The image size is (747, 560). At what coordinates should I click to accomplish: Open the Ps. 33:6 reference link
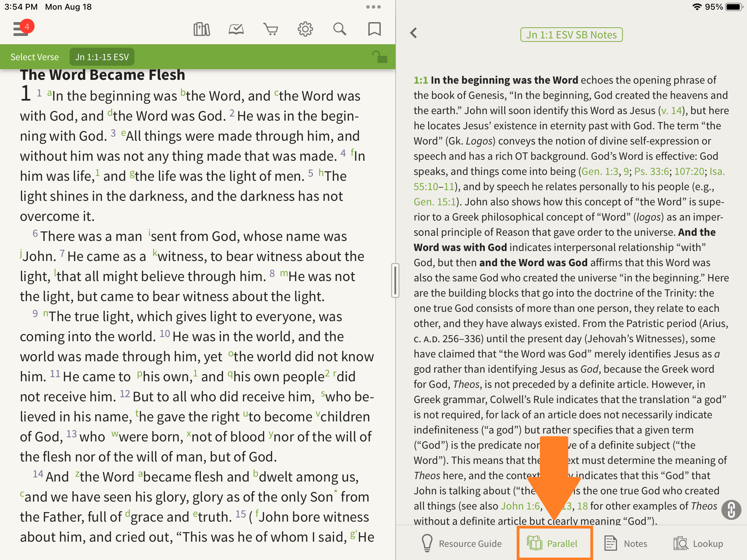pos(652,171)
